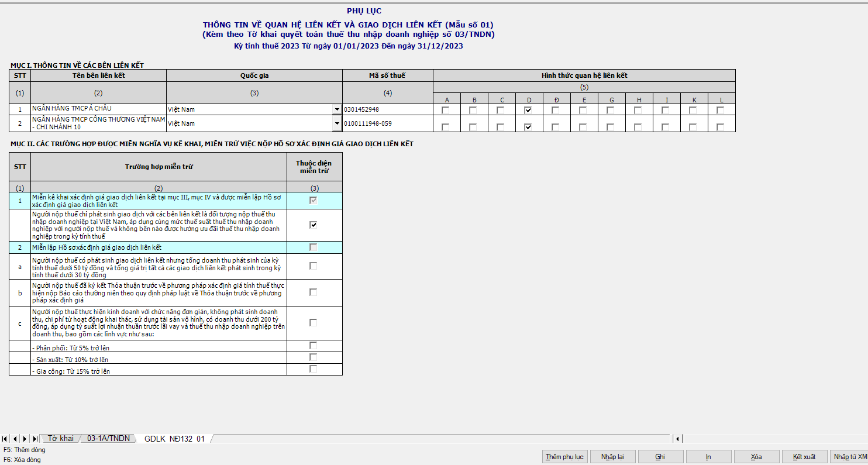Go to previous sheet with arrow
Viewport: 868px width, 465px height.
[x=15, y=439]
